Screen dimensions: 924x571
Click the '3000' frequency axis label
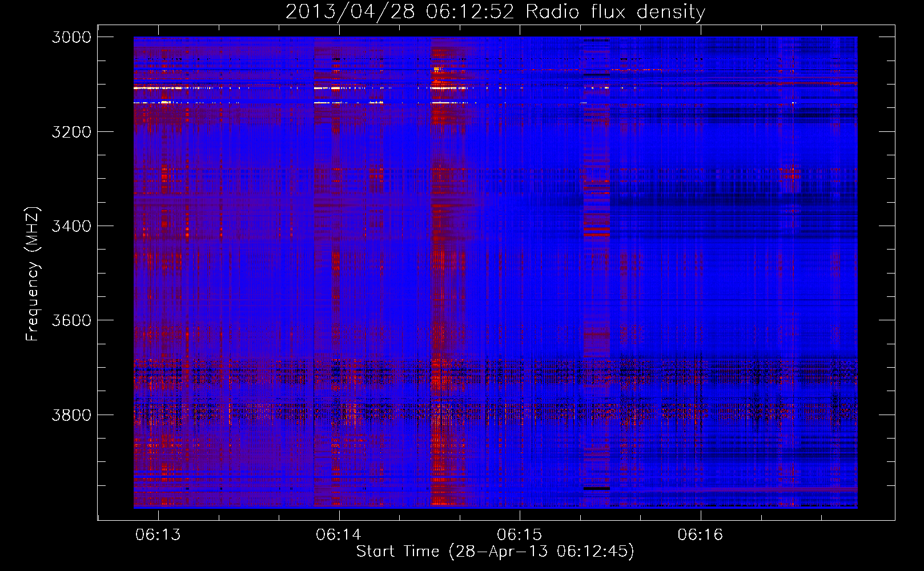(71, 37)
